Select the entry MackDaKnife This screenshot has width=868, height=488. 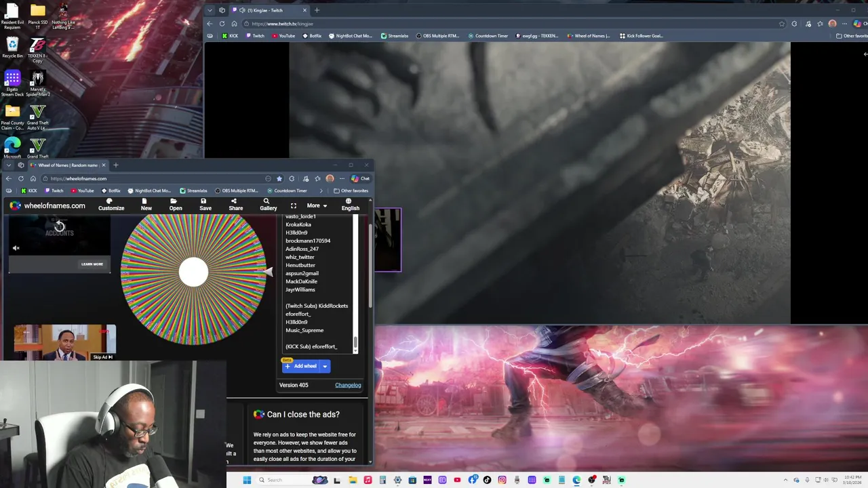click(301, 281)
